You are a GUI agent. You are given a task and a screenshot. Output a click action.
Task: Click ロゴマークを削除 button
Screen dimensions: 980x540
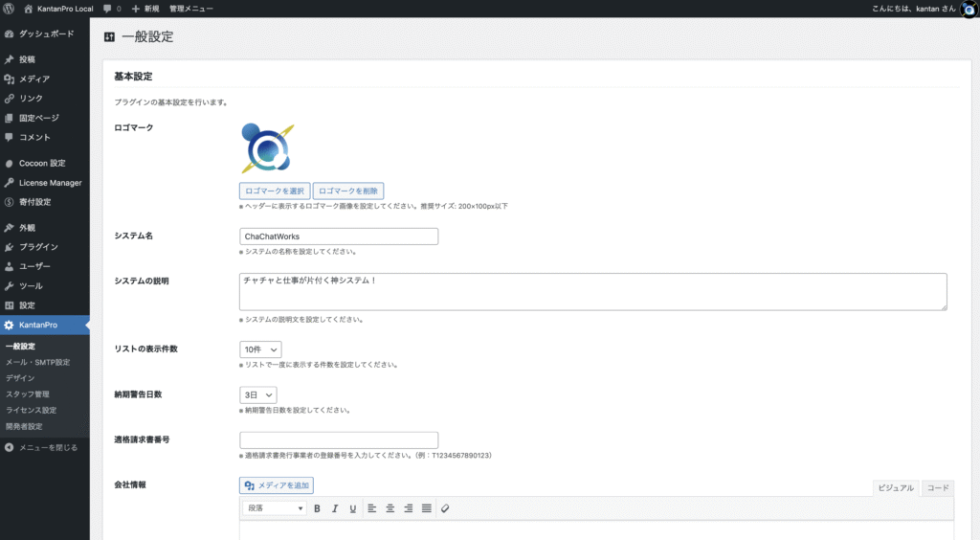click(x=348, y=191)
